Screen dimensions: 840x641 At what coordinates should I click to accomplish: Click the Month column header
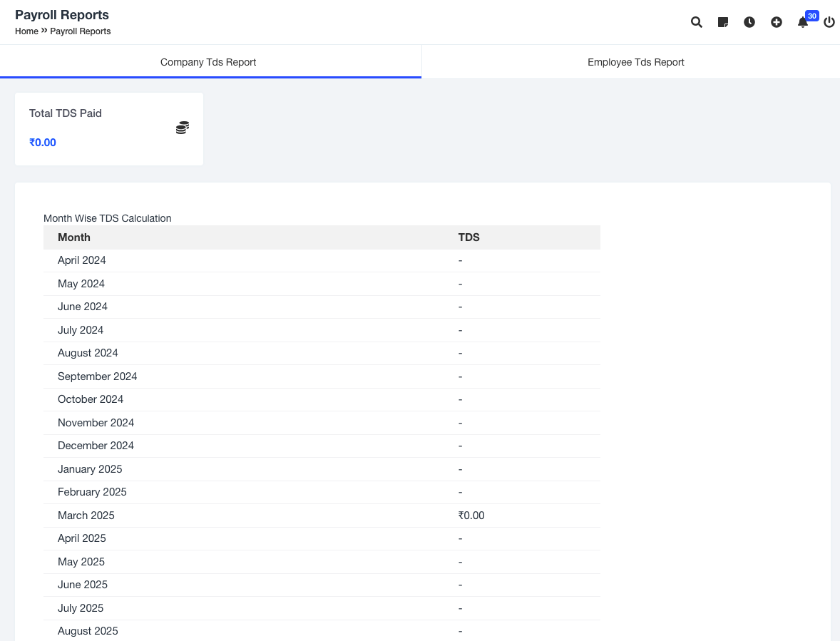point(74,237)
